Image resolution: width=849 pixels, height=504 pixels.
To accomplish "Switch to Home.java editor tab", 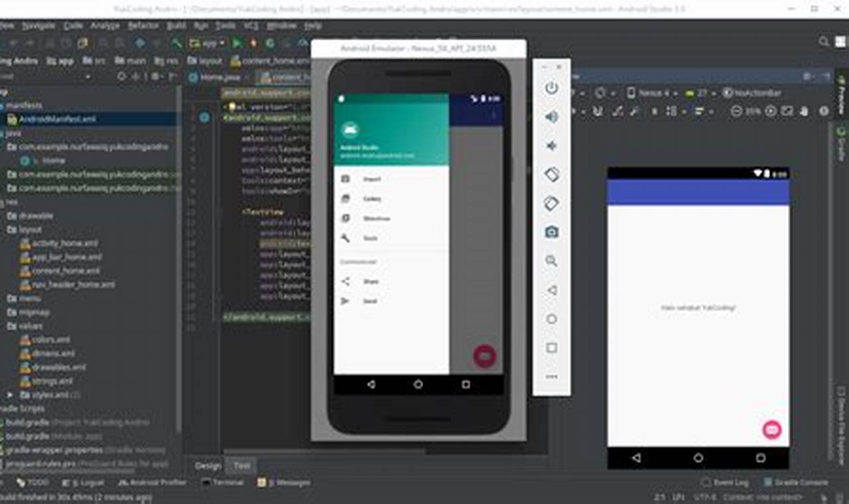I will [215, 77].
